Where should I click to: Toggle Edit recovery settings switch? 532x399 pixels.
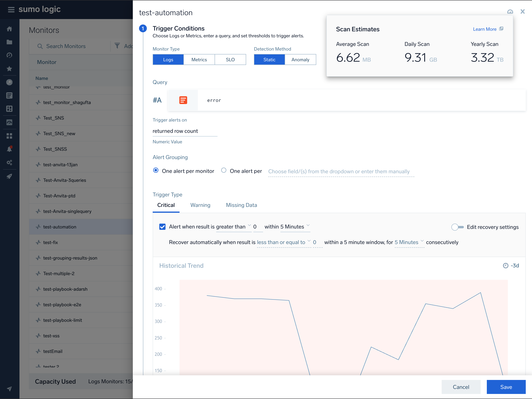(457, 227)
